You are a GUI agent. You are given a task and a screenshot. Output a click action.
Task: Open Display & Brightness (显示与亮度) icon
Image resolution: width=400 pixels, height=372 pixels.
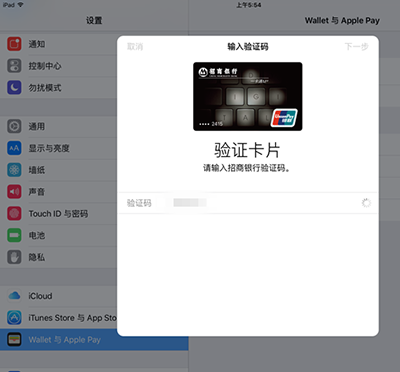tap(14, 148)
